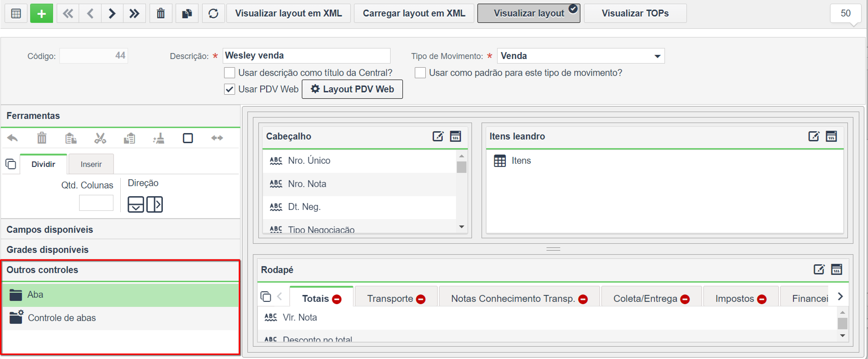Cut element with scissors tool
This screenshot has height=359, width=868.
coord(100,138)
